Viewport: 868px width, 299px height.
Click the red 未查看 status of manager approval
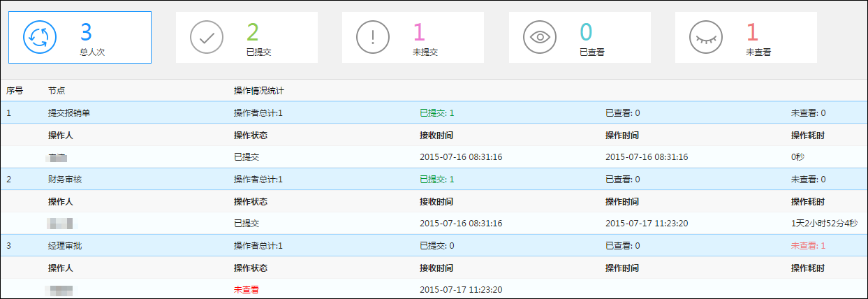pyautogui.click(x=247, y=290)
